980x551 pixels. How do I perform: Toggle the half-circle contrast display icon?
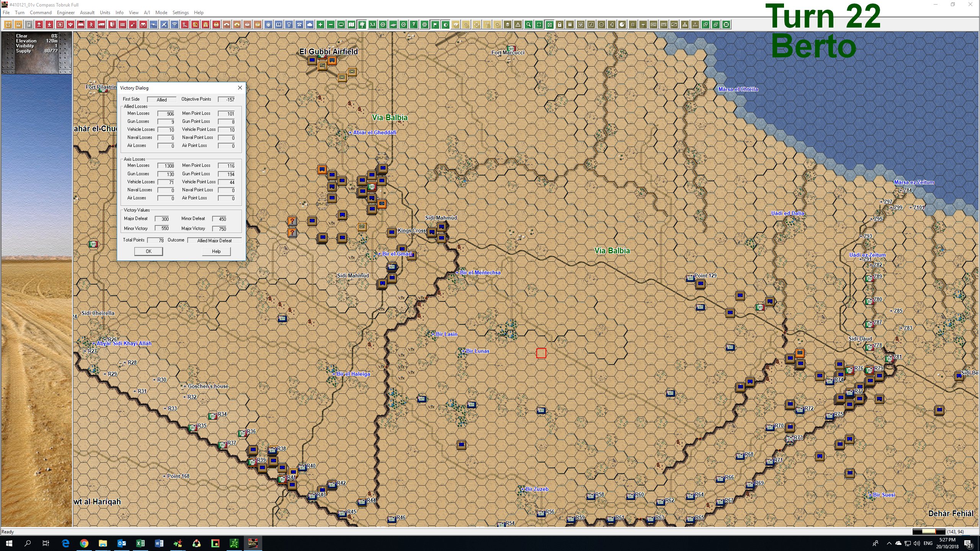pyautogui.click(x=446, y=24)
